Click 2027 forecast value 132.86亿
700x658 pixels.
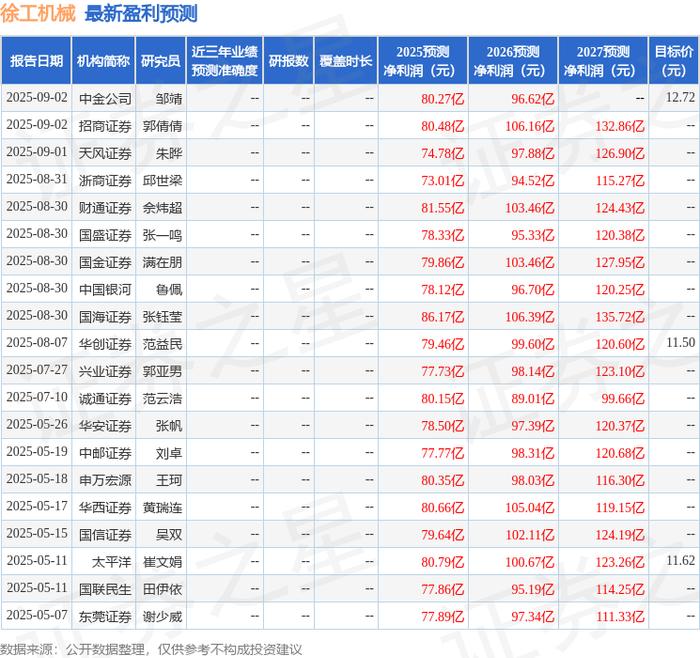point(620,126)
